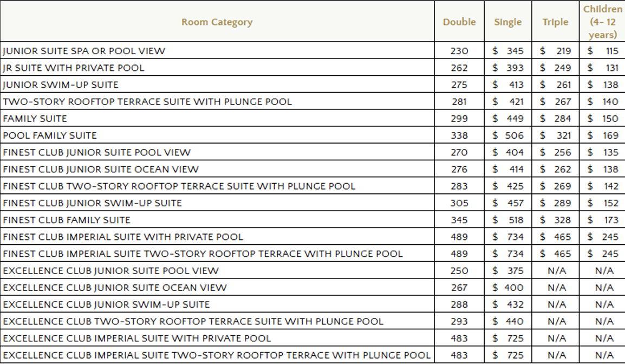Viewport: 625px width, 364px height.
Task: Click the Children (4-12 years) header
Action: coord(602,22)
